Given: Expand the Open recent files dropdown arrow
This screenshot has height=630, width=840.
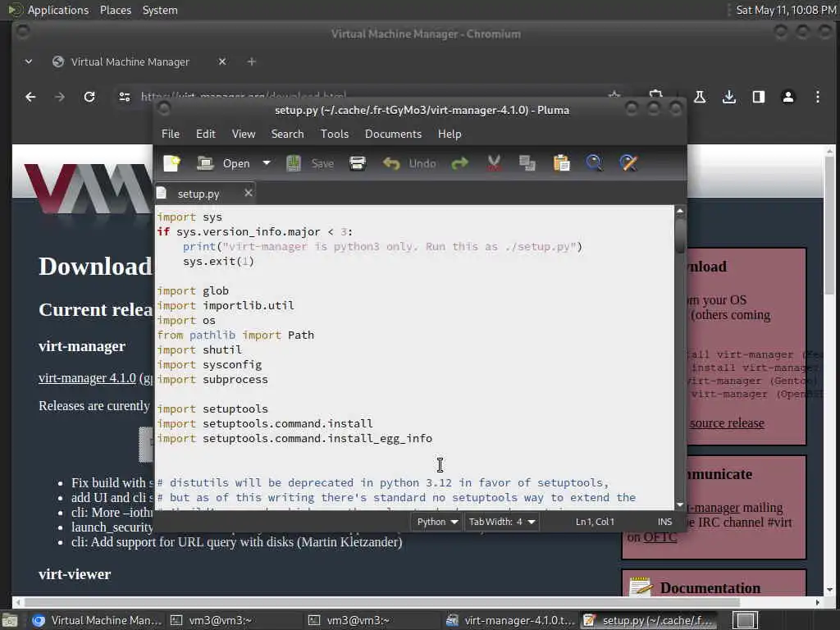Looking at the screenshot, I should point(267,163).
